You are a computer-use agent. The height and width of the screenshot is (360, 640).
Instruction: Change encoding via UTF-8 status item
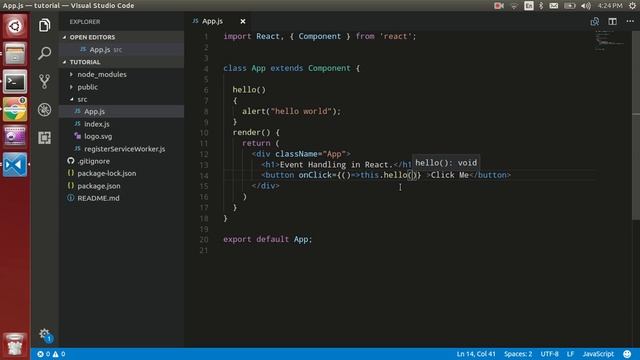tap(549, 354)
